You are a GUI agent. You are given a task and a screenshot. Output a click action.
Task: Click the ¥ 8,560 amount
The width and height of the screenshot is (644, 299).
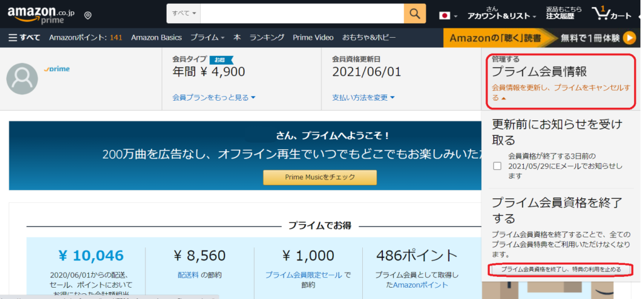[200, 256]
